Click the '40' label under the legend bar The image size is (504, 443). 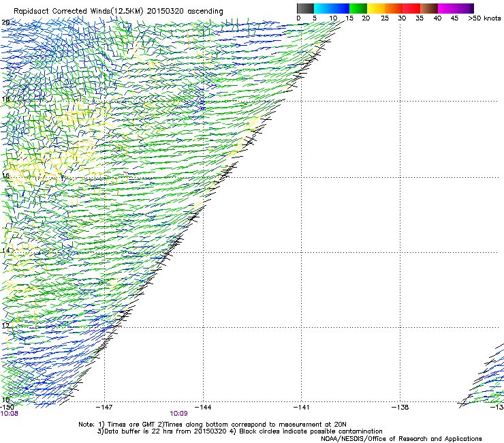[437, 18]
